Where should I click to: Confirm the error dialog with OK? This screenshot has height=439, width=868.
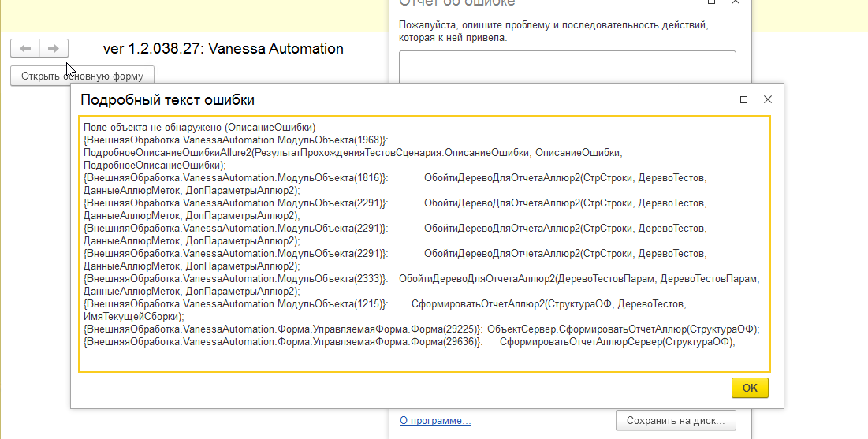tap(750, 388)
